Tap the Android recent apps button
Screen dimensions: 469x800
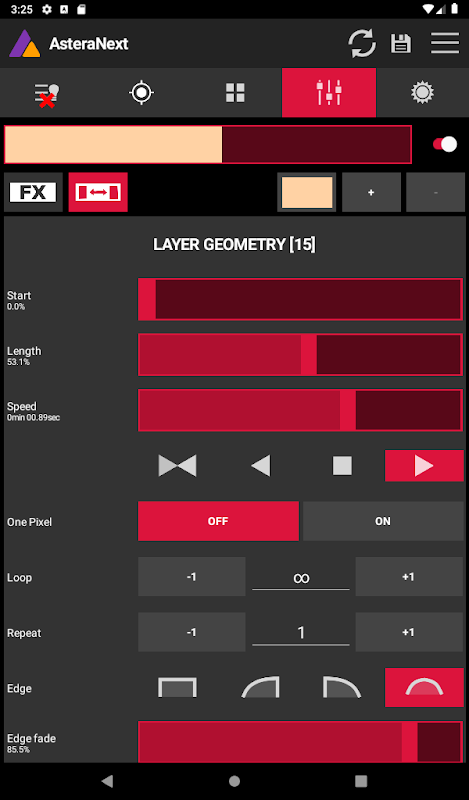[361, 781]
